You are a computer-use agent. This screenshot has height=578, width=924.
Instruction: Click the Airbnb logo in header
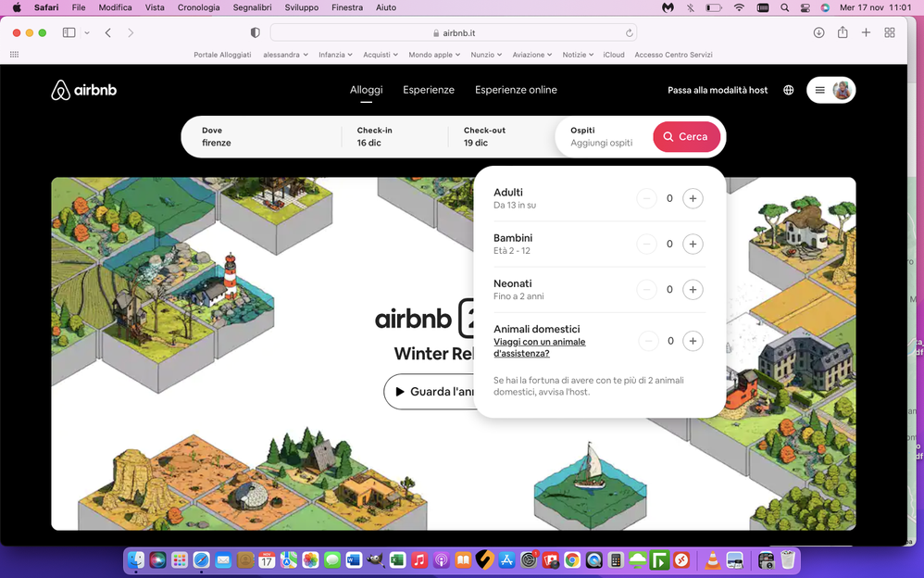tap(83, 90)
